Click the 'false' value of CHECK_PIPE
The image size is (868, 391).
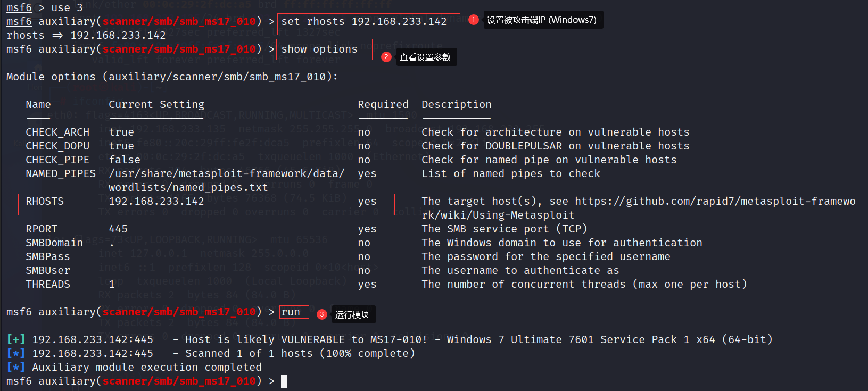click(x=125, y=160)
